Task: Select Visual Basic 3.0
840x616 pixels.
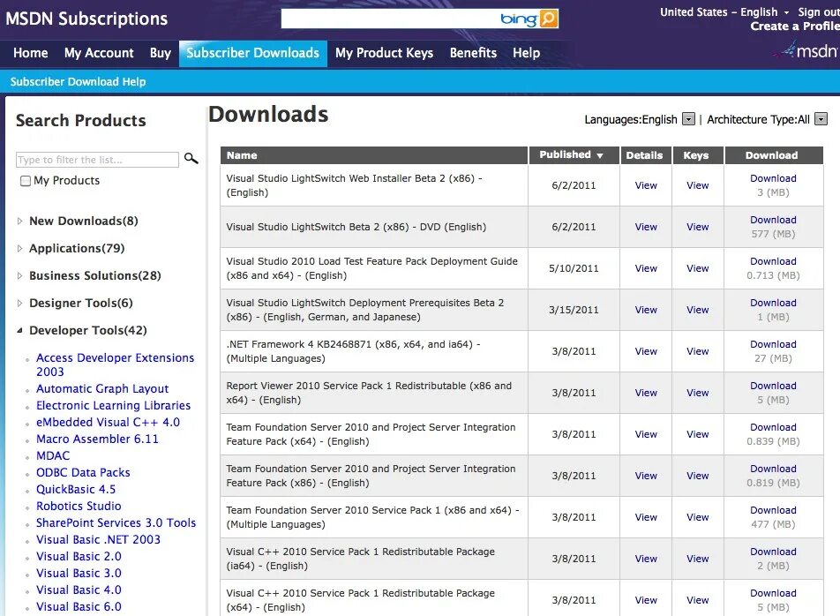Action: click(x=79, y=573)
